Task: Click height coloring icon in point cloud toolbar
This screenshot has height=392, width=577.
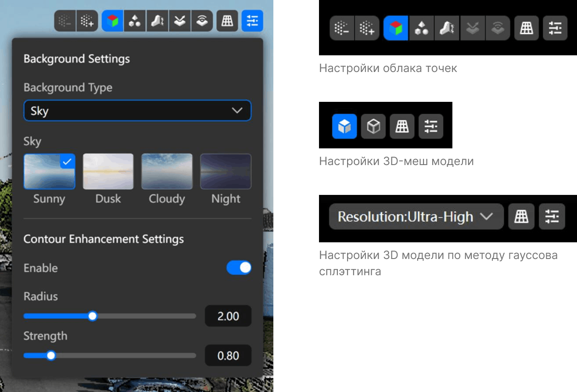Action: (x=447, y=28)
